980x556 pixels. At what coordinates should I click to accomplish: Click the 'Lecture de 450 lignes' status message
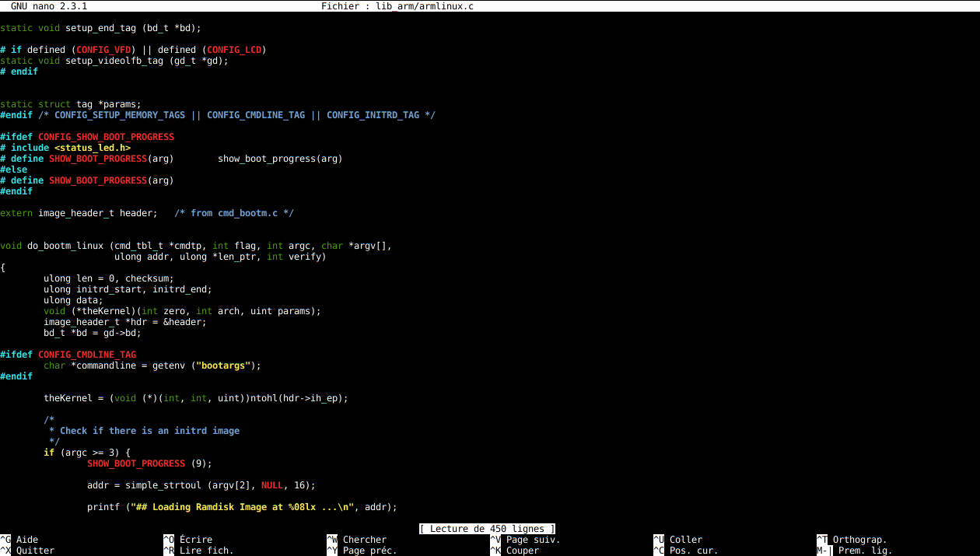pos(487,529)
